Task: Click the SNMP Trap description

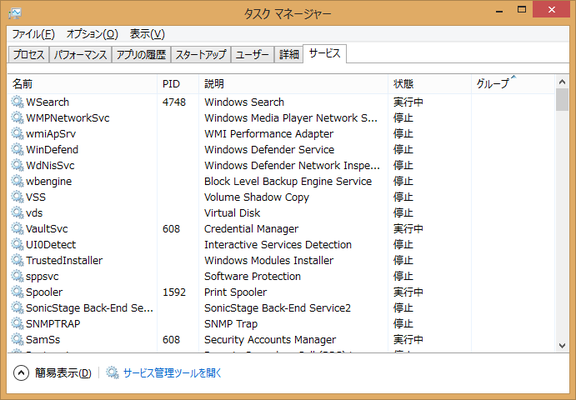Action: point(231,323)
